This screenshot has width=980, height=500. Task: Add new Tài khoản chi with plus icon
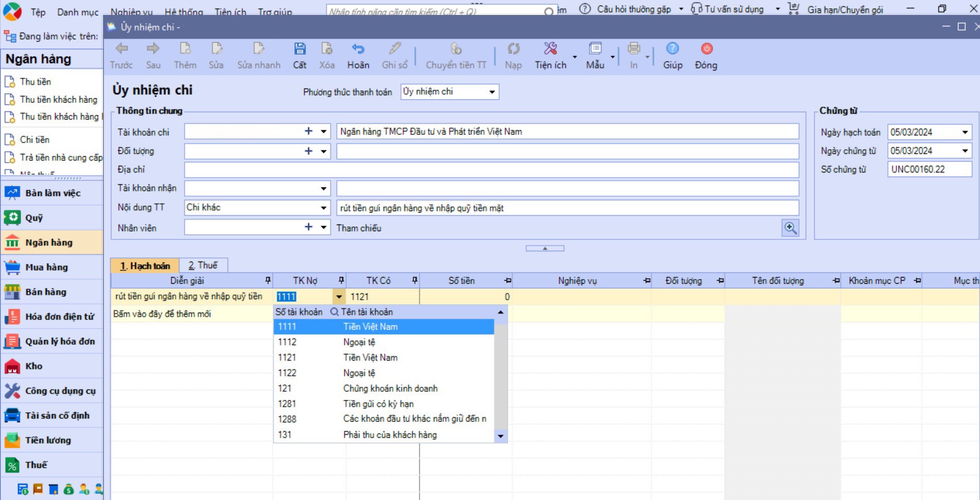pyautogui.click(x=308, y=131)
